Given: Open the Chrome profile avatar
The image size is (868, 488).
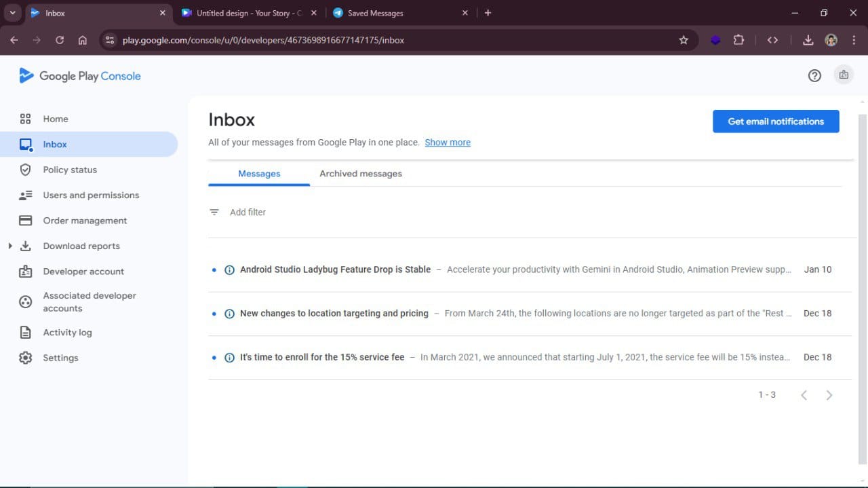Looking at the screenshot, I should pyautogui.click(x=831, y=40).
